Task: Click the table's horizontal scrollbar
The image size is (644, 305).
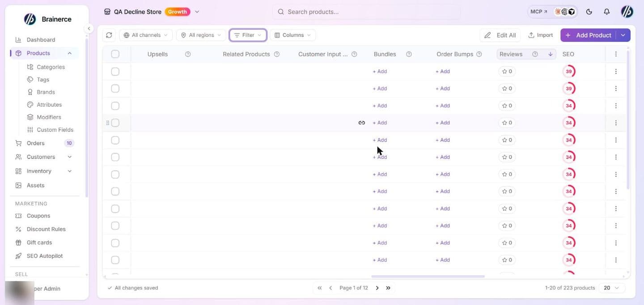Action: [x=428, y=276]
